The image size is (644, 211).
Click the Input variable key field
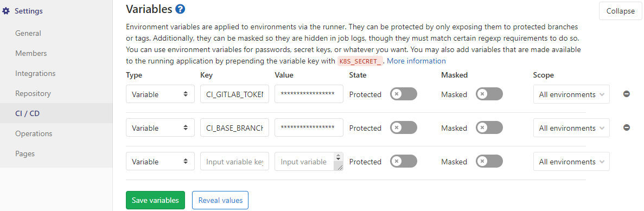[x=234, y=161]
